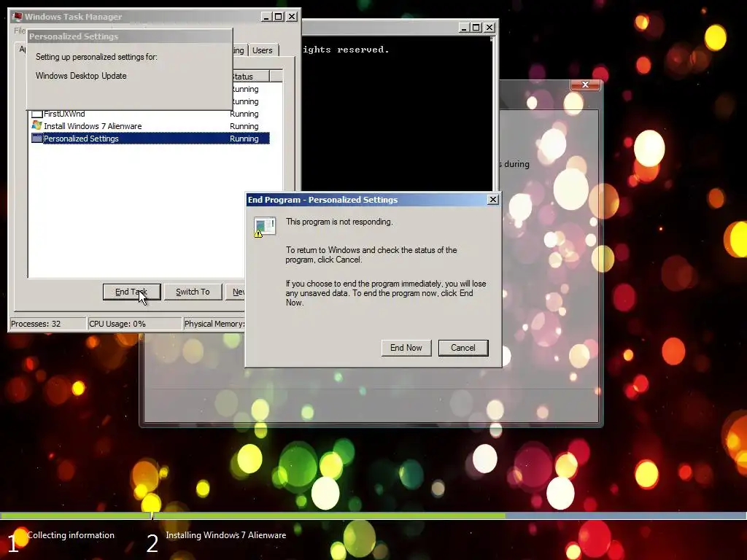Click the installation progress bar
The width and height of the screenshot is (747, 560).
(373, 516)
